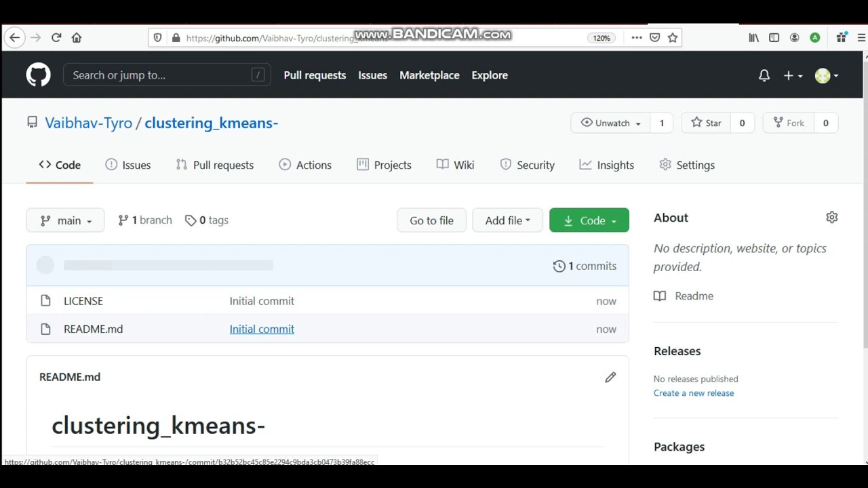
Task: Open the Wiki tab
Action: [455, 165]
